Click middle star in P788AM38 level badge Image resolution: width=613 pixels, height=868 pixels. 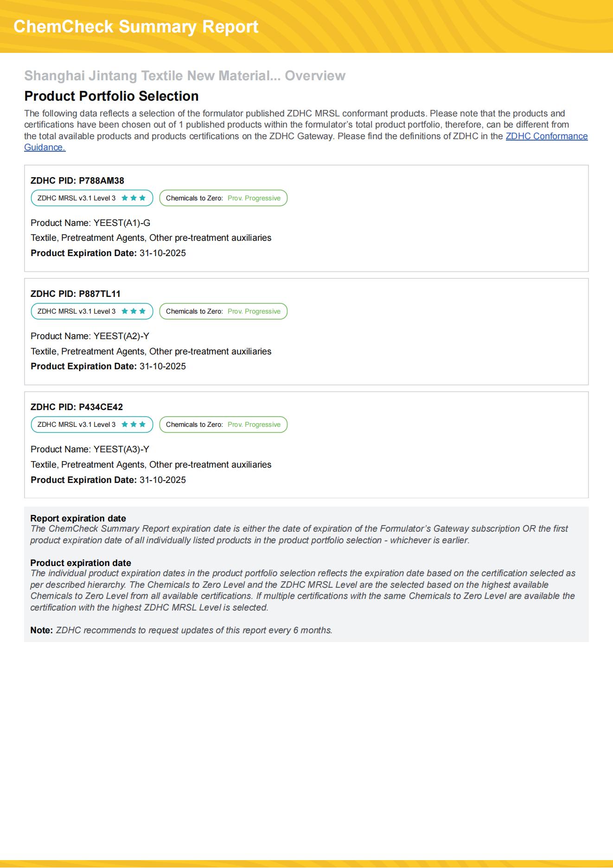pyautogui.click(x=134, y=198)
